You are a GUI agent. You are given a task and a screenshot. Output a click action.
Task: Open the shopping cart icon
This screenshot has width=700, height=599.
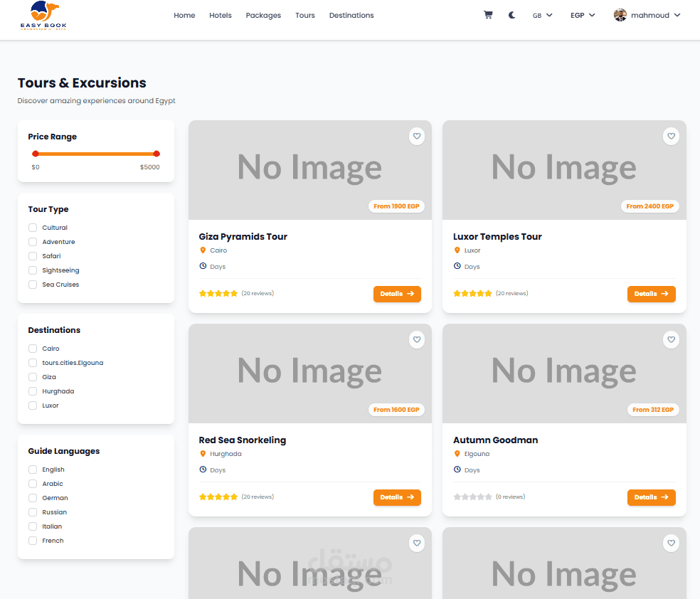tap(488, 15)
